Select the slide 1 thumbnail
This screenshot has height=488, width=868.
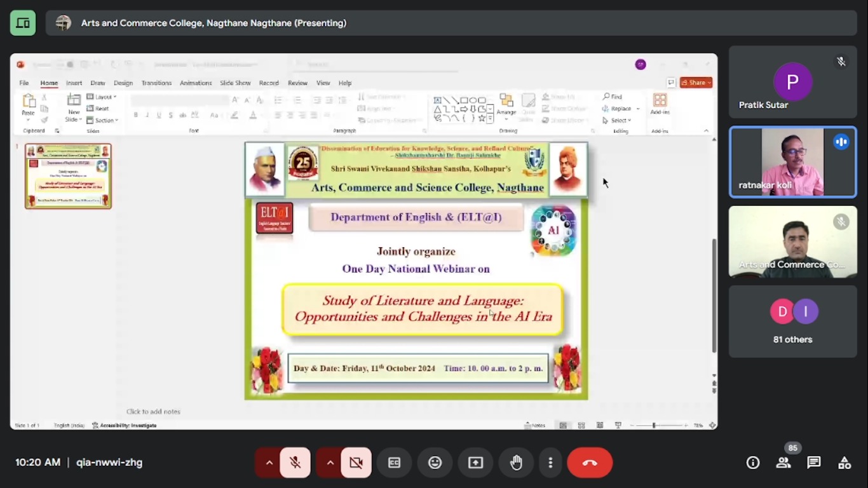click(68, 176)
